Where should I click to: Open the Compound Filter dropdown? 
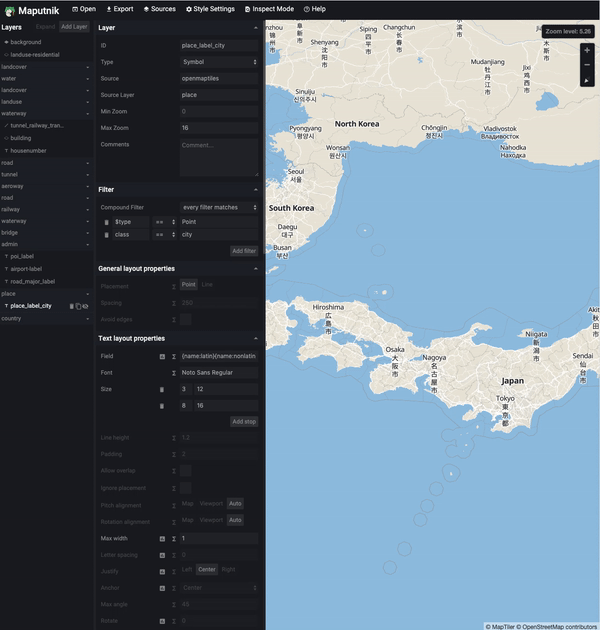pos(219,207)
